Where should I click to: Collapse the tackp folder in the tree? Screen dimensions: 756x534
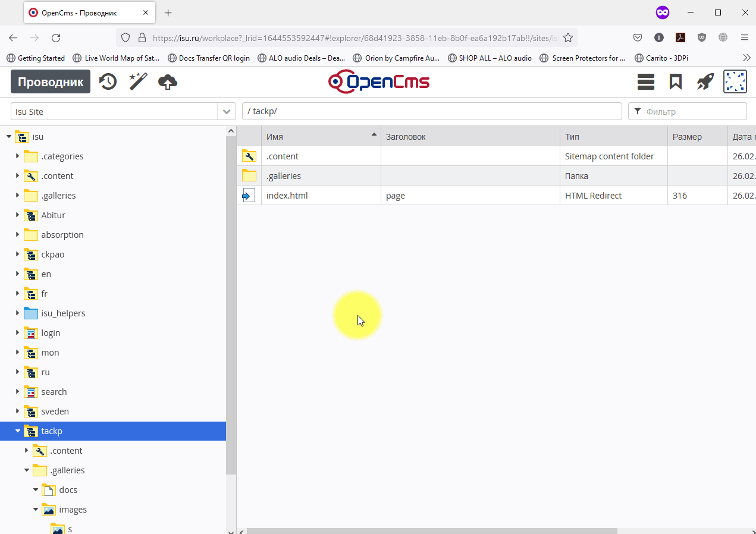[x=16, y=431]
